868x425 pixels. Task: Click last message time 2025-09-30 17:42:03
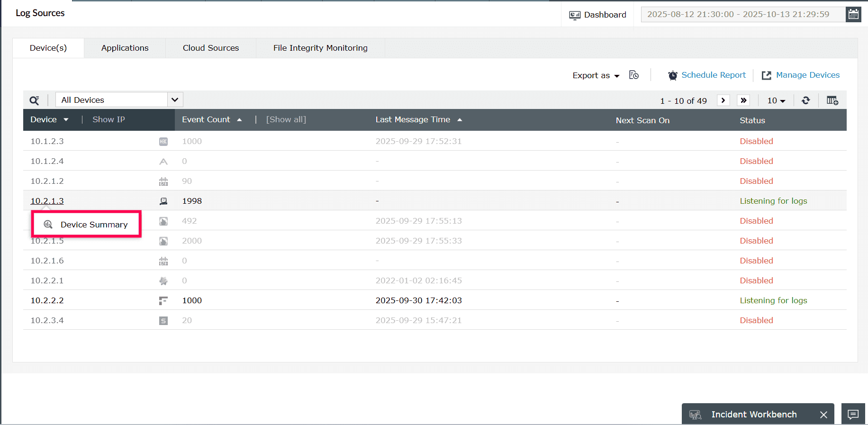coord(418,300)
